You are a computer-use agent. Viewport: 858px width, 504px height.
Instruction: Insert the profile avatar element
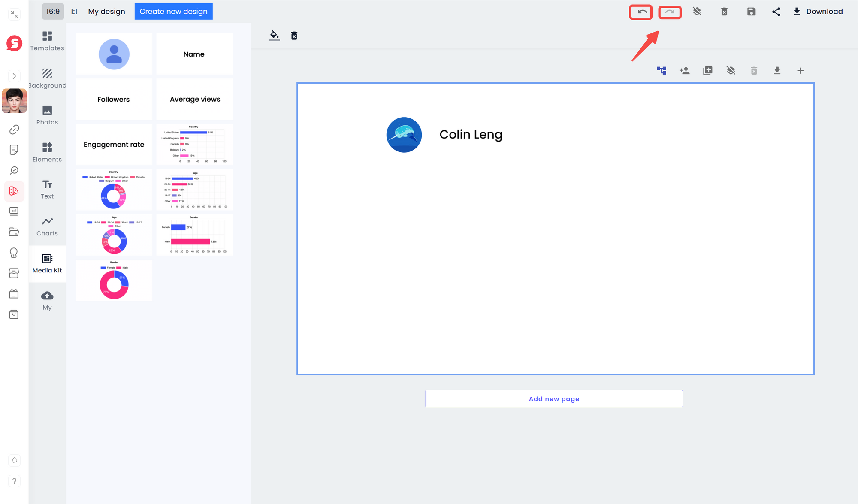(114, 54)
